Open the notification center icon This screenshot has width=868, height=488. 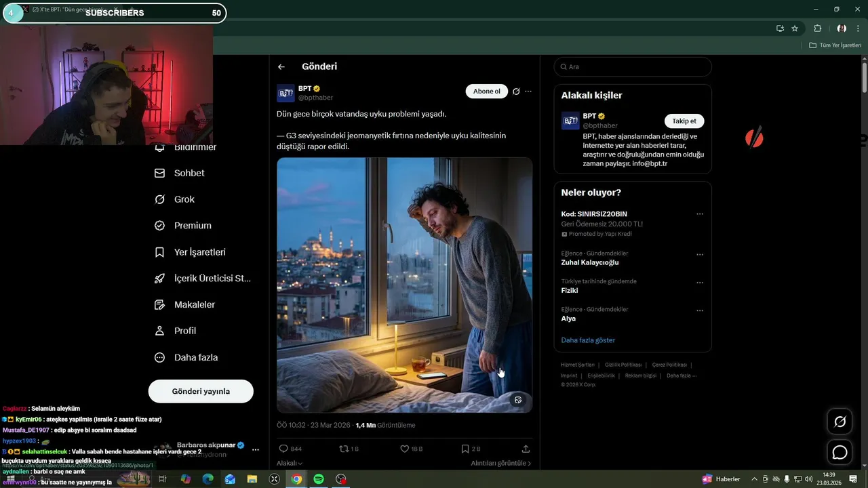(x=853, y=479)
